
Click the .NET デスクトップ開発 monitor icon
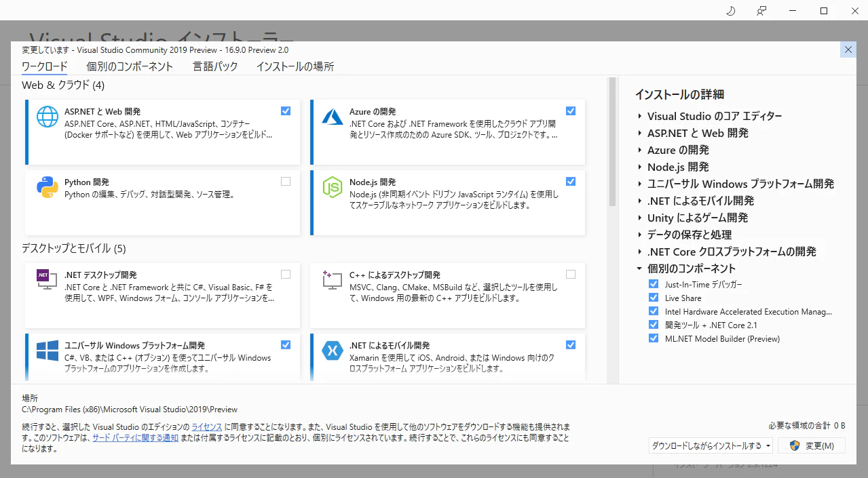48,279
